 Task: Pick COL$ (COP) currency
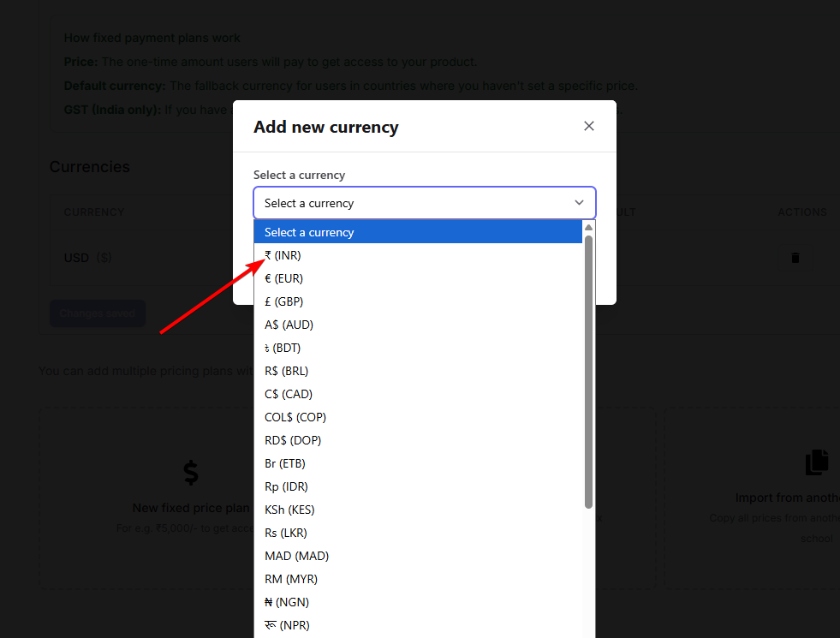pos(295,417)
